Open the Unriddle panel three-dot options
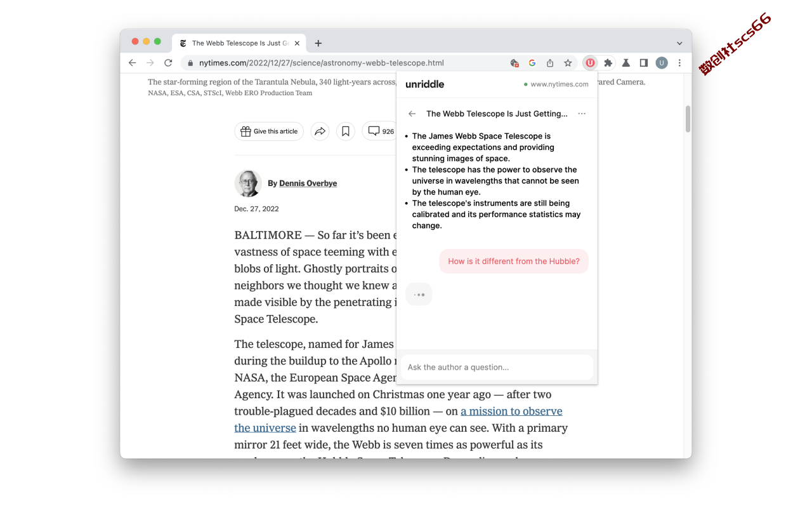 pyautogui.click(x=582, y=114)
